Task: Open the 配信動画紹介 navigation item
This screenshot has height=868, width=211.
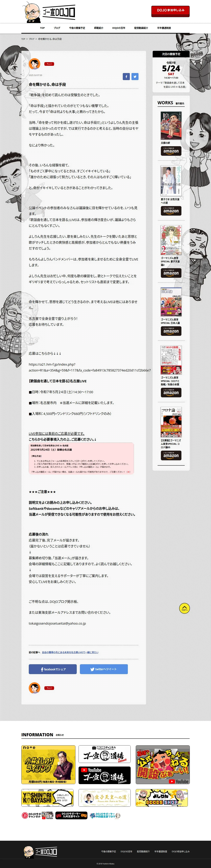Action: coord(141,28)
